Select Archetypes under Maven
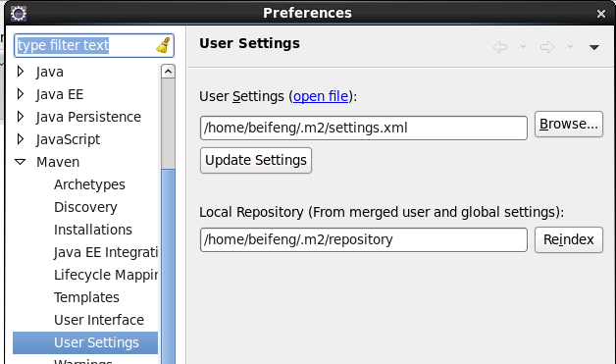This screenshot has width=616, height=364. 89,184
